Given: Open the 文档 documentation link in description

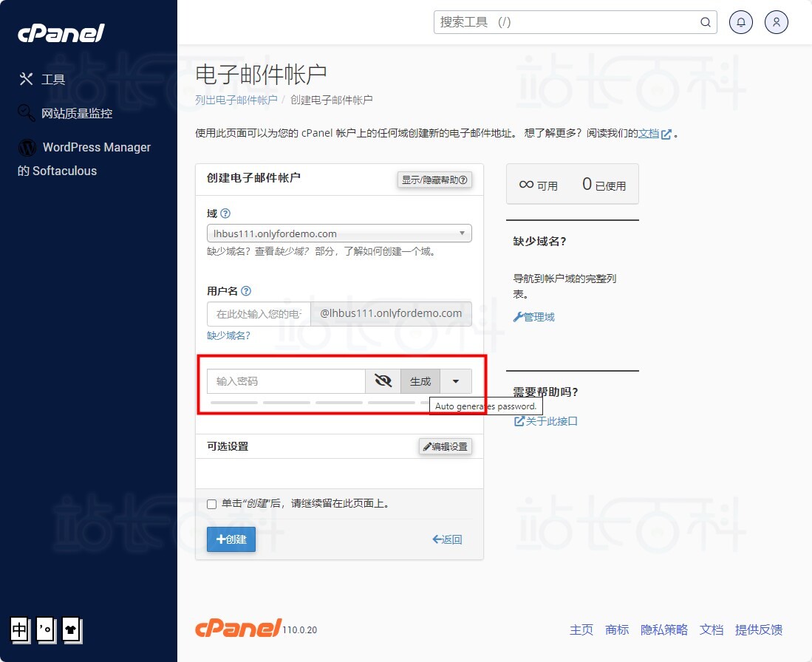Looking at the screenshot, I should point(654,134).
